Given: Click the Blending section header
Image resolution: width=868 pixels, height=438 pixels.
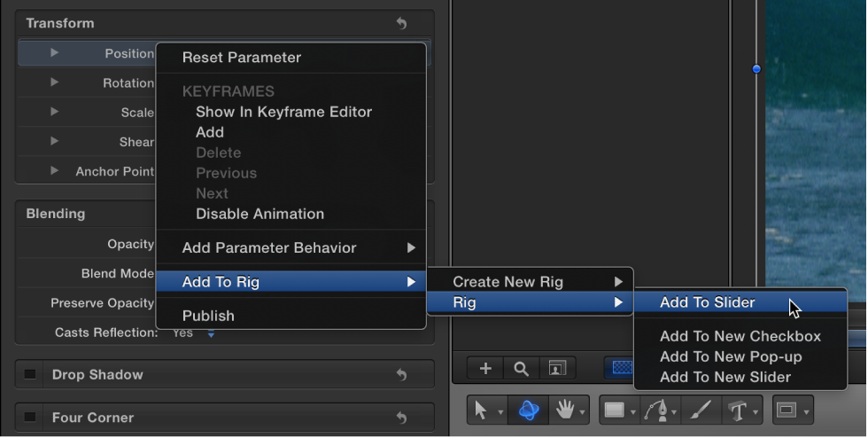Looking at the screenshot, I should [55, 214].
